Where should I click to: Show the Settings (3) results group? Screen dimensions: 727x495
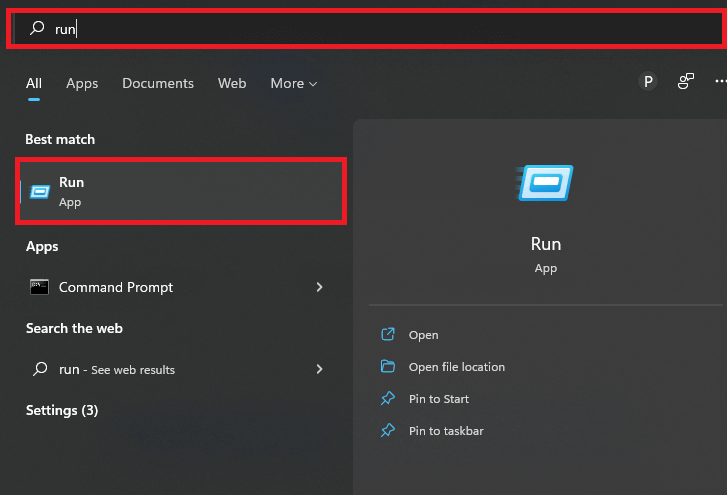[x=62, y=410]
